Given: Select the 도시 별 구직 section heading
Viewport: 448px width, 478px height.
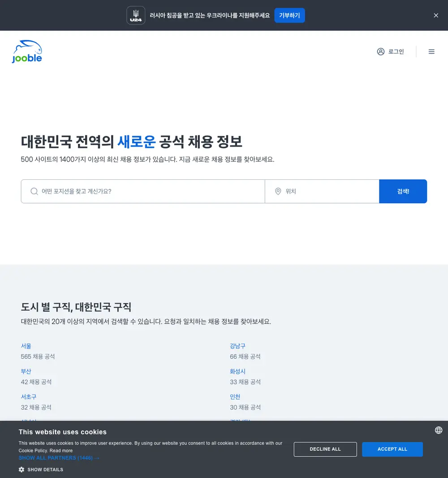Looking at the screenshot, I should [x=76, y=307].
